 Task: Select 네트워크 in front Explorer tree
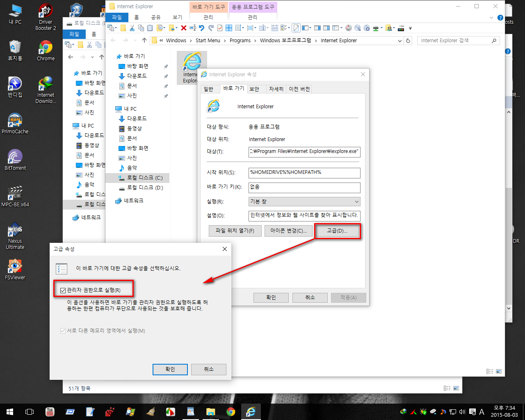pos(130,201)
